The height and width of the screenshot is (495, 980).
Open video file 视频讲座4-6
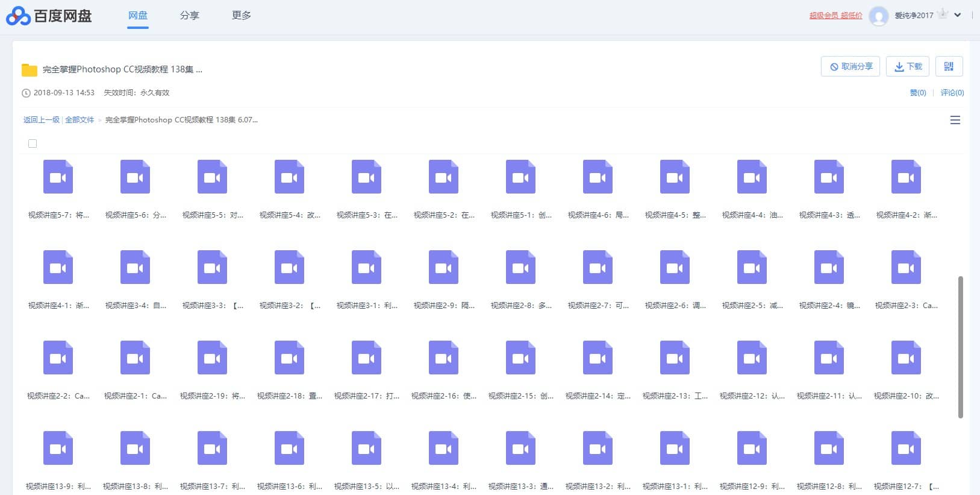[x=598, y=177]
